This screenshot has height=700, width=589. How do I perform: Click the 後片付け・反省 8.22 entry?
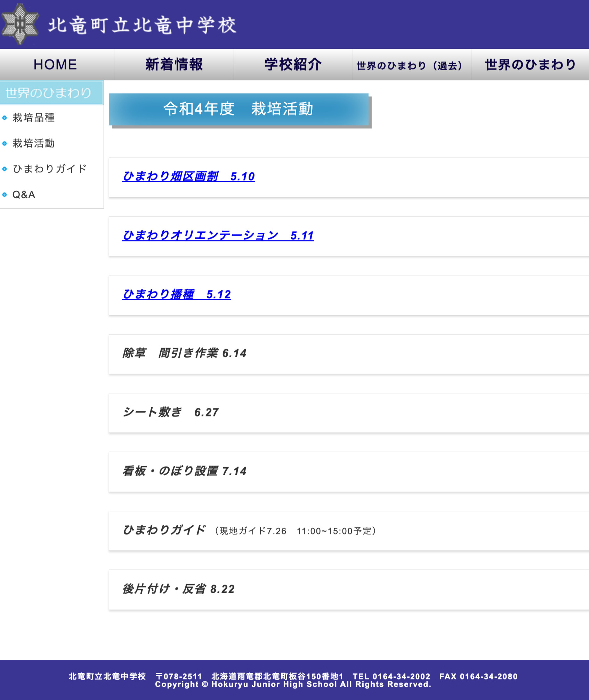pyautogui.click(x=178, y=590)
